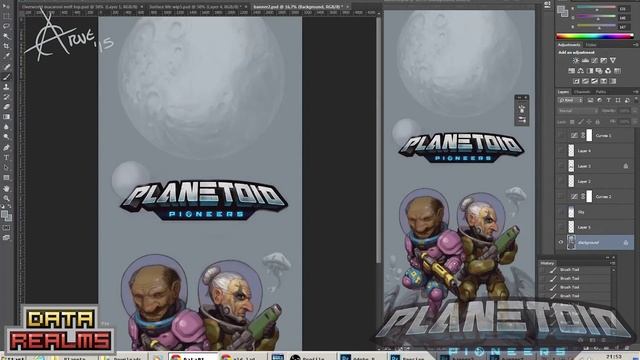This screenshot has height=360, width=640.
Task: Add a Brightness/Contrast adjustment
Action: coord(576,60)
